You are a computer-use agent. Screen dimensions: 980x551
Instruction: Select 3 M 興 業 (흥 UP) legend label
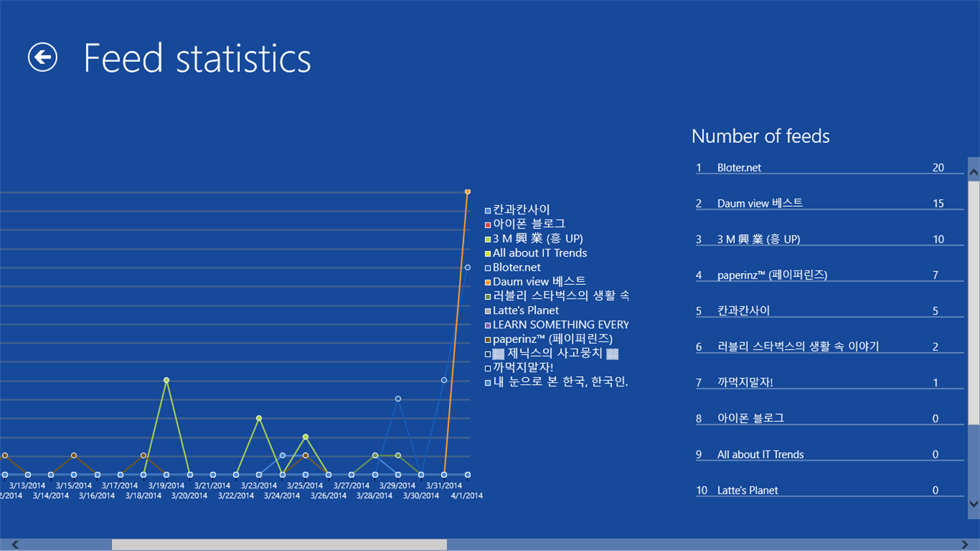pyautogui.click(x=538, y=239)
